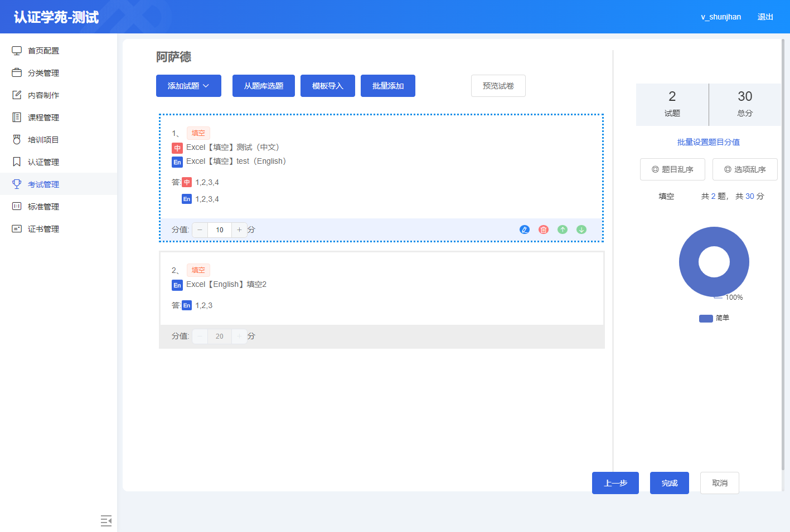
Task: Open 培训项目 in the sidebar
Action: coord(59,140)
